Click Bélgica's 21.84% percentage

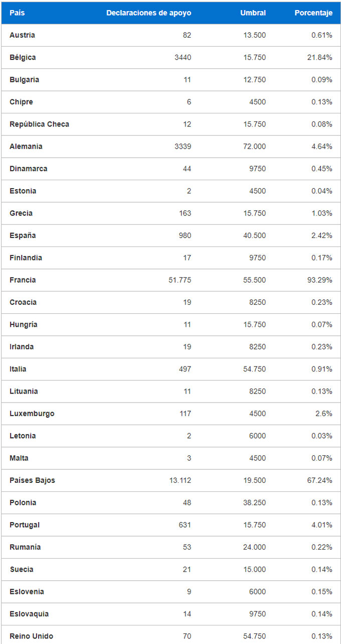click(319, 57)
